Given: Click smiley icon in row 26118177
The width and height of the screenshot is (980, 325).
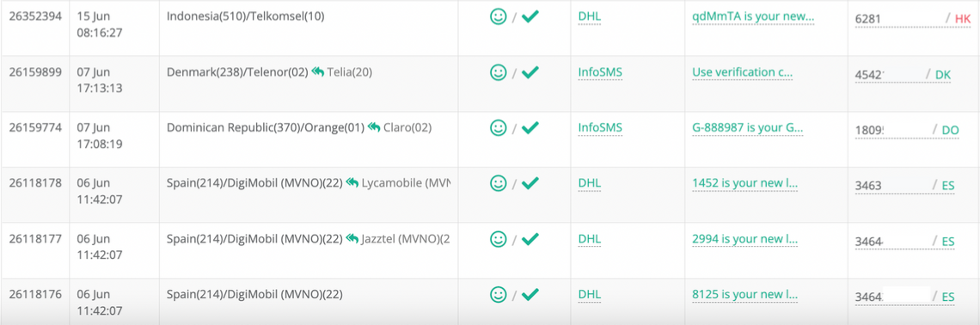Looking at the screenshot, I should [498, 239].
